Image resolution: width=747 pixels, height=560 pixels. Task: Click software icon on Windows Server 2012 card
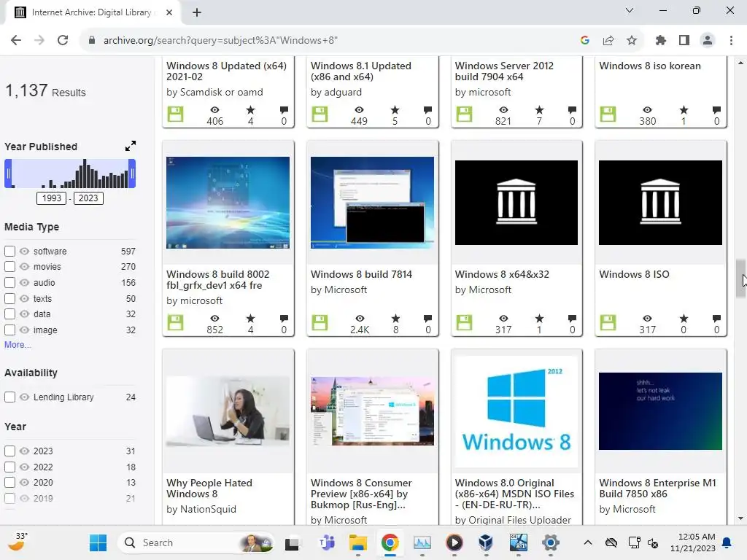464,114
